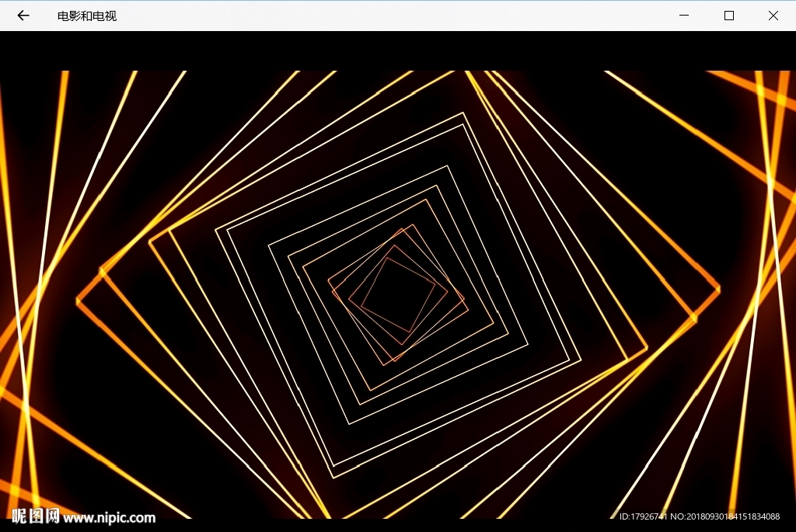Click the video playback area
Image resolution: width=796 pixels, height=532 pixels.
[x=398, y=294]
